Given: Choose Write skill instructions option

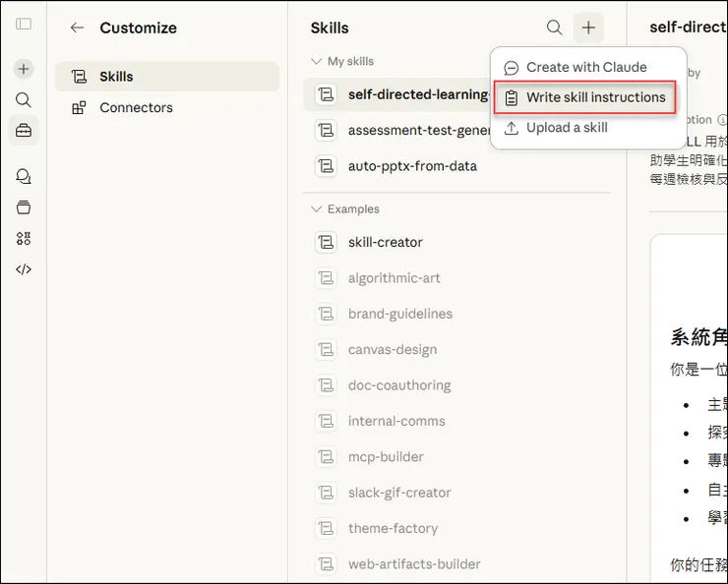Looking at the screenshot, I should (595, 97).
